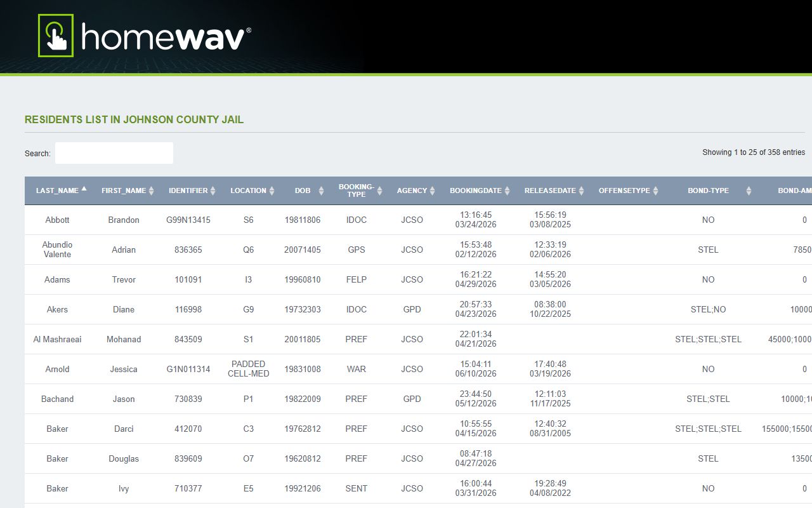This screenshot has width=812, height=508.
Task: Click booking type 'FELP' for Adams
Action: [x=357, y=279]
